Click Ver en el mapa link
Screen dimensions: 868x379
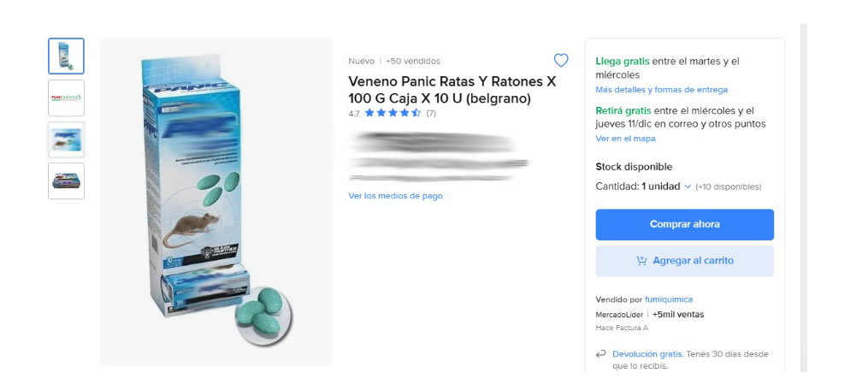(x=625, y=139)
